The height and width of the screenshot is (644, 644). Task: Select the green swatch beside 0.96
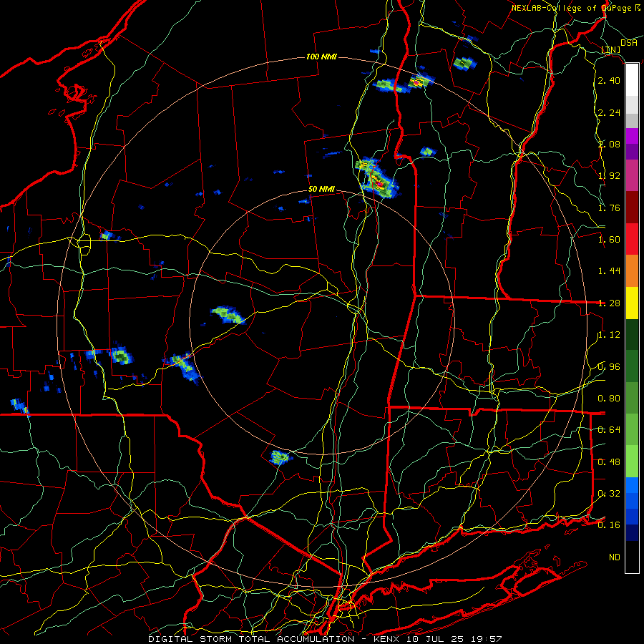pos(632,366)
